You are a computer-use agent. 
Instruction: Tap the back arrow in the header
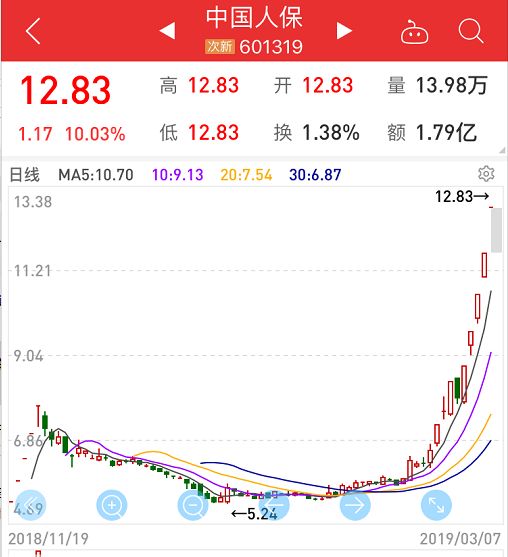(33, 31)
